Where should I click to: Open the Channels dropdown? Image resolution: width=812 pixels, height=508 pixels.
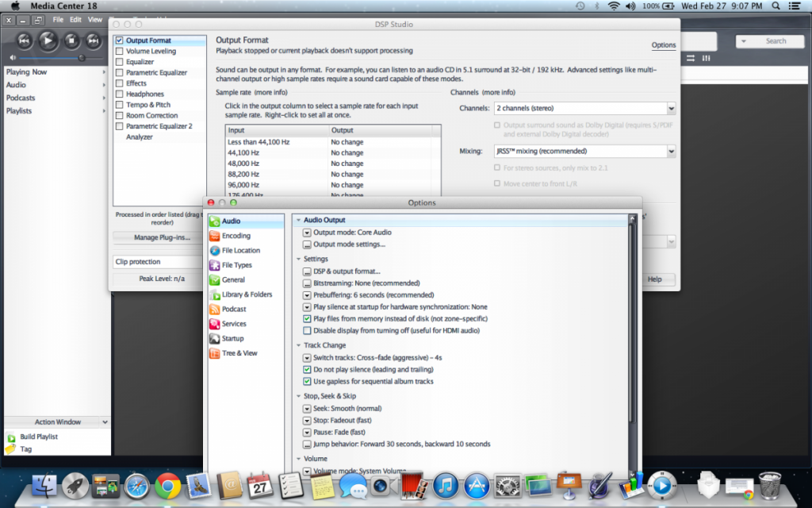tap(584, 108)
